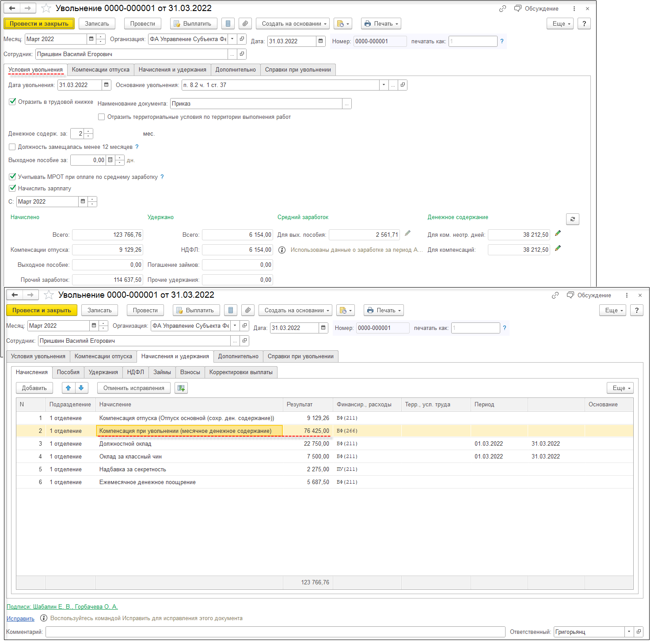658x644 pixels.
Task: Select НДФЛ sub-tab
Action: click(136, 372)
